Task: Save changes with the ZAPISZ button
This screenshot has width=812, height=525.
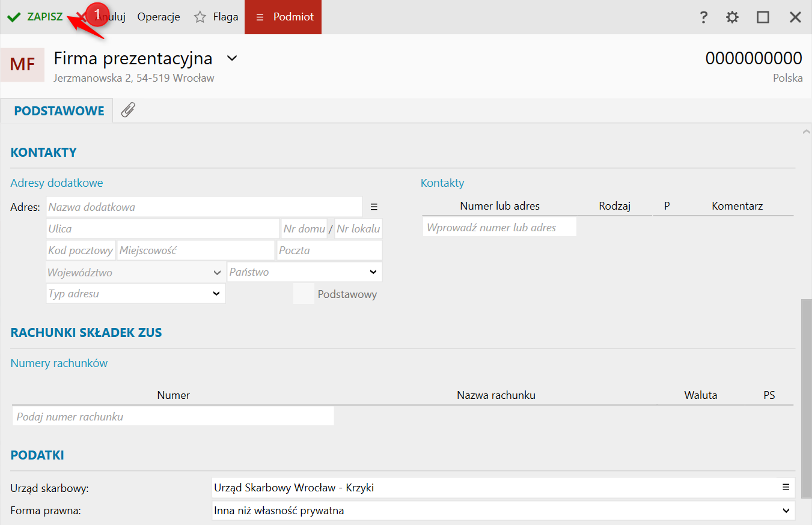Action: pos(35,17)
